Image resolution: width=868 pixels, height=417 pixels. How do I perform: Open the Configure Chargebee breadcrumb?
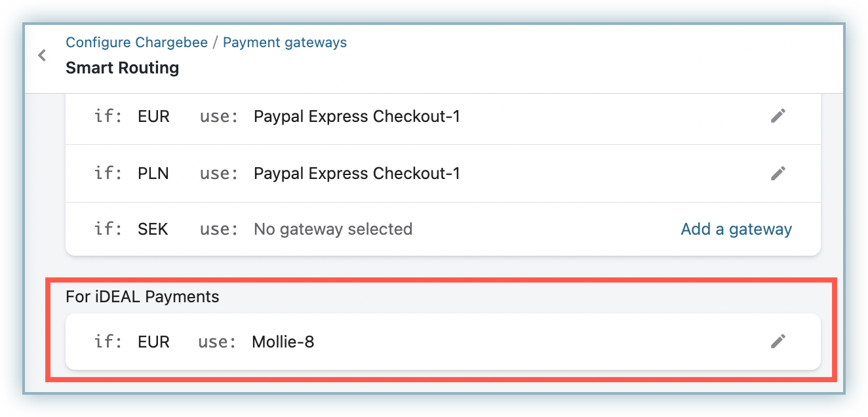pyautogui.click(x=136, y=43)
